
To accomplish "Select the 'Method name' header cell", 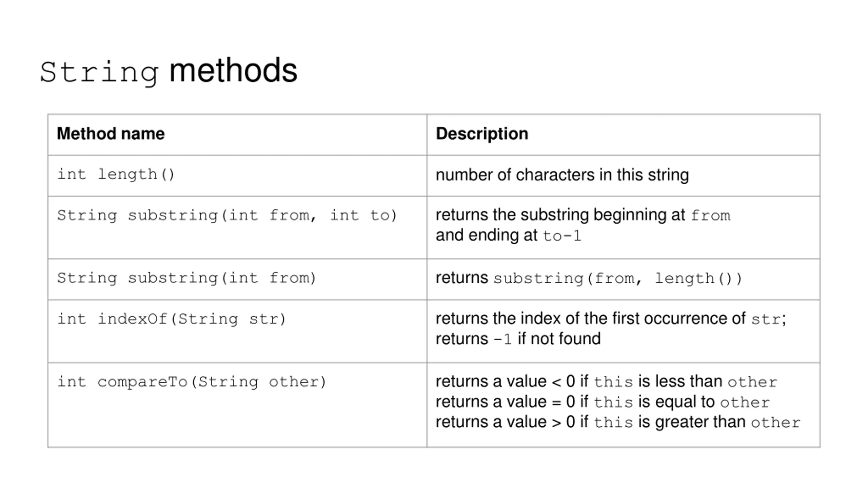I will click(x=237, y=135).
